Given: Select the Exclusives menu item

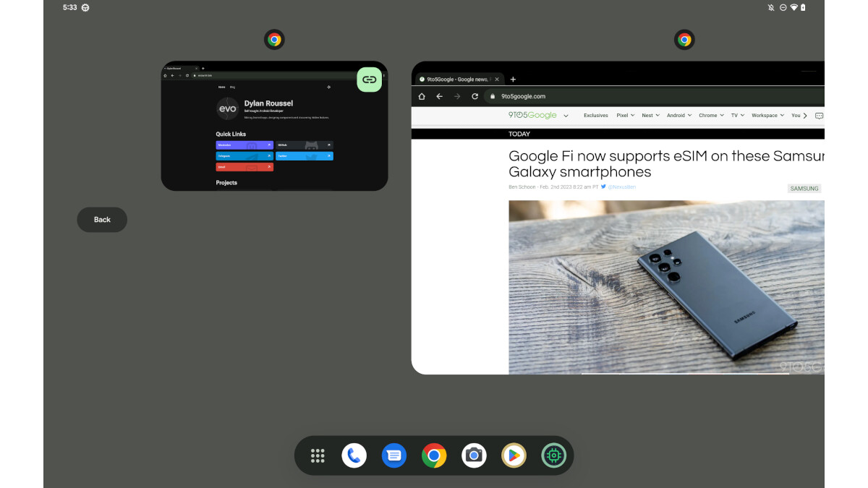Looking at the screenshot, I should [596, 116].
